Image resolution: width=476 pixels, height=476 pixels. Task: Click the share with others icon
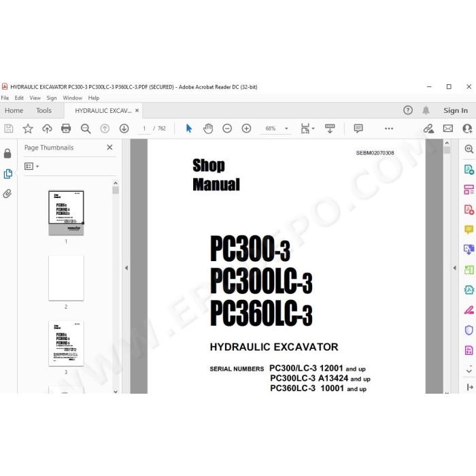(467, 129)
